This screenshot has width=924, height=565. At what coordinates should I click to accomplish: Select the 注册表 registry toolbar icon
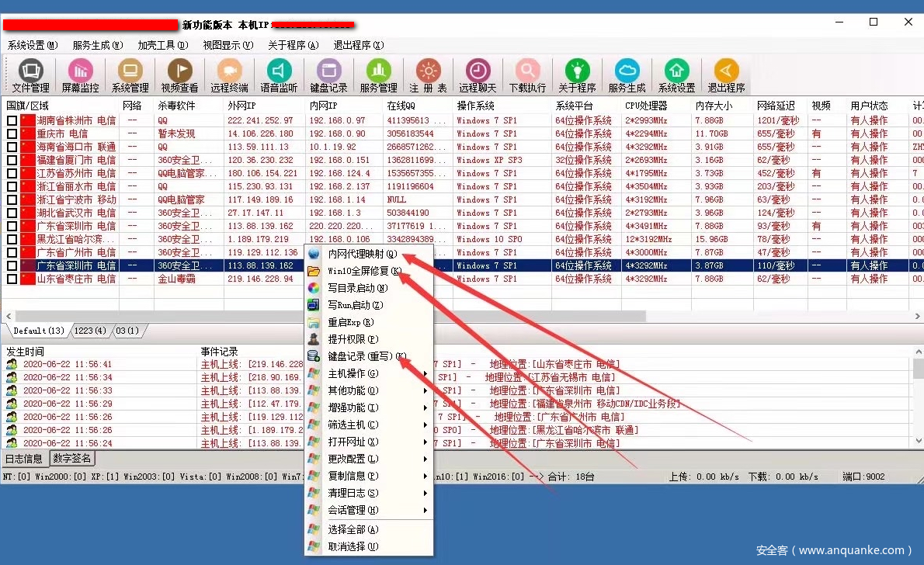[428, 76]
